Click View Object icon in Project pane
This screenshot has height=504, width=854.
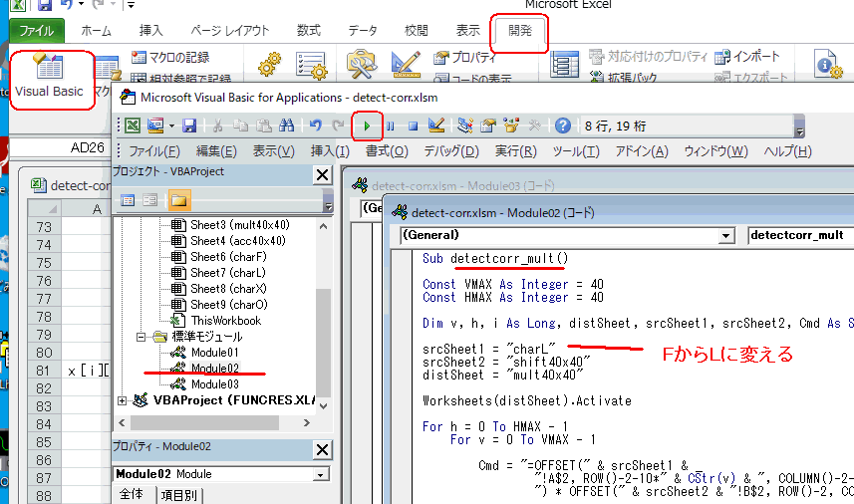pos(150,200)
